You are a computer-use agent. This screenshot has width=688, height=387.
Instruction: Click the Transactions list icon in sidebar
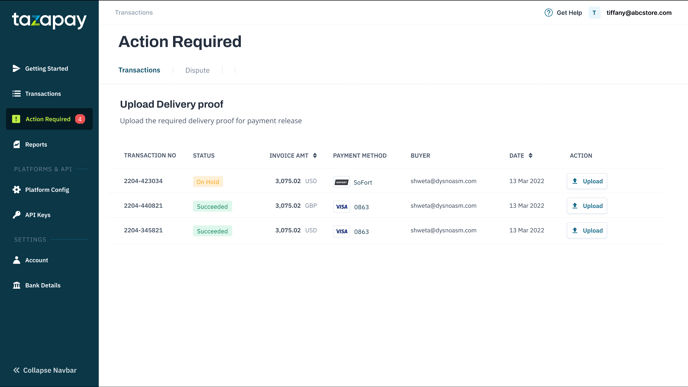pos(16,93)
